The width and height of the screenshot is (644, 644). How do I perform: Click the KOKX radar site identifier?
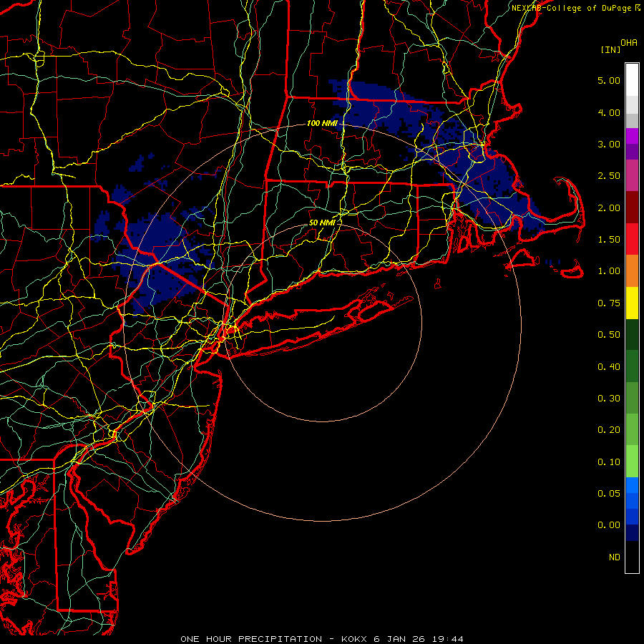click(355, 639)
